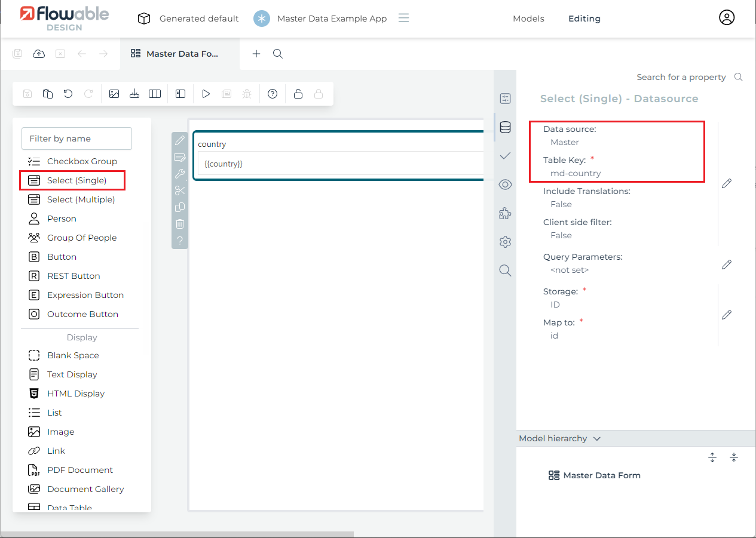Select the REST Button component in palette
The width and height of the screenshot is (756, 538).
click(74, 276)
